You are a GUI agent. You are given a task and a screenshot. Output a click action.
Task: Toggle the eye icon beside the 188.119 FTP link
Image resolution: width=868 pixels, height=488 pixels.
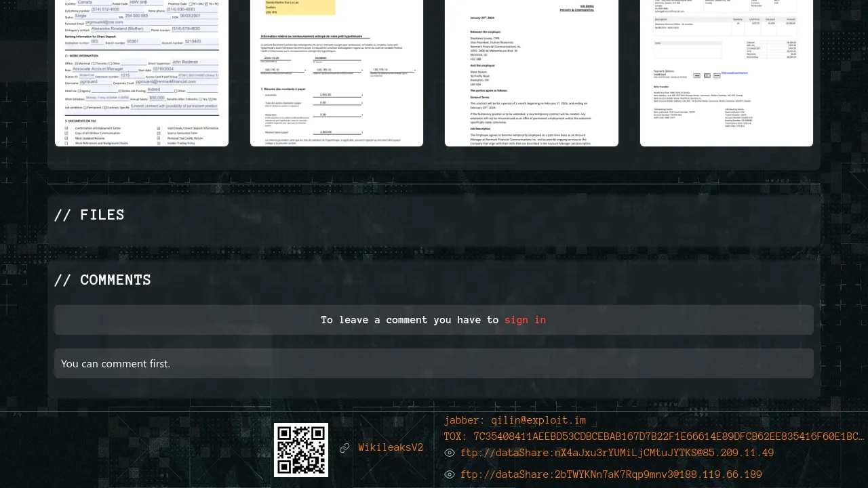450,475
